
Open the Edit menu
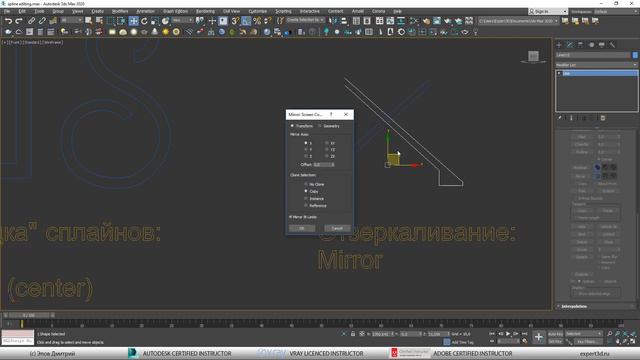[x=22, y=11]
